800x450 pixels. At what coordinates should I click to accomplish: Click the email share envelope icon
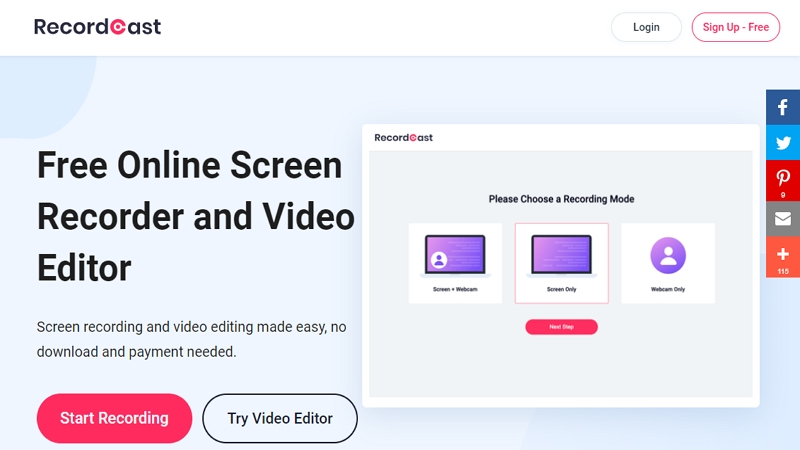783,218
